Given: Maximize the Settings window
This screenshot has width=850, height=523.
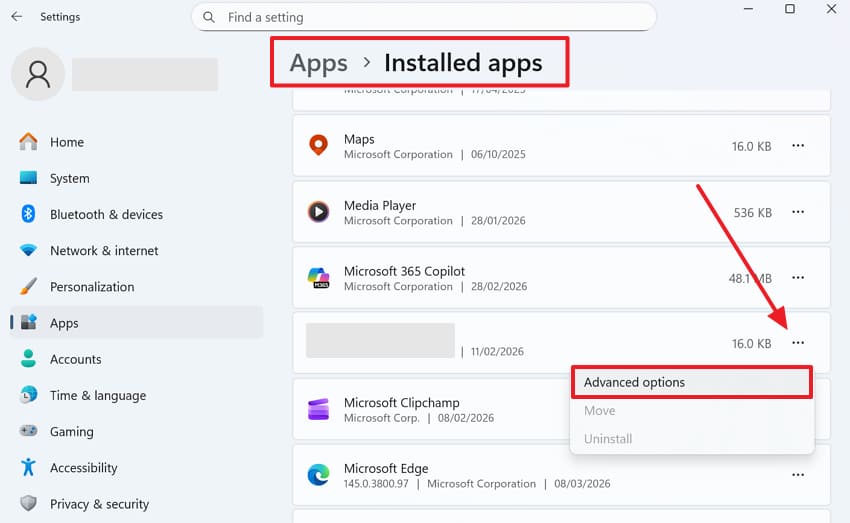Looking at the screenshot, I should click(790, 9).
